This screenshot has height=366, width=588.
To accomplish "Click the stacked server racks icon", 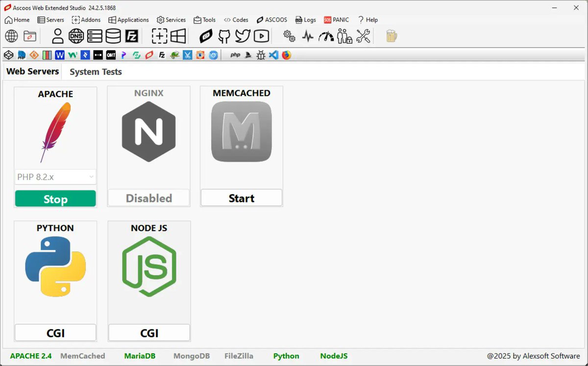I will [94, 36].
